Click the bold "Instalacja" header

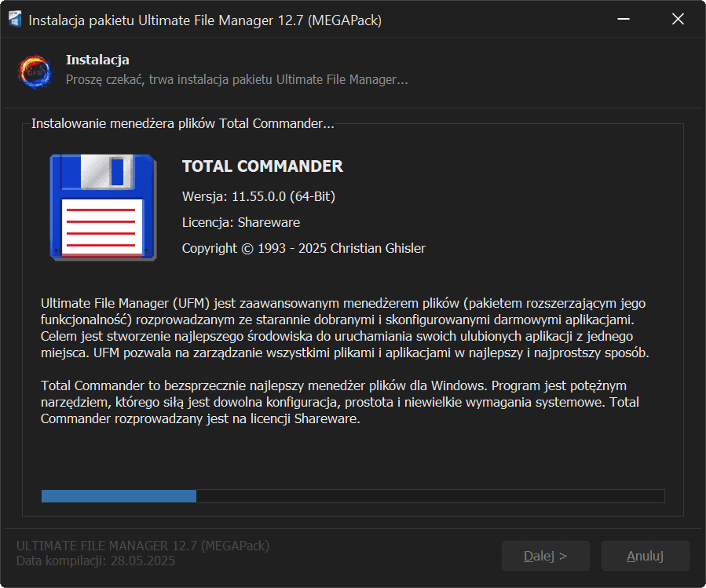click(x=97, y=60)
